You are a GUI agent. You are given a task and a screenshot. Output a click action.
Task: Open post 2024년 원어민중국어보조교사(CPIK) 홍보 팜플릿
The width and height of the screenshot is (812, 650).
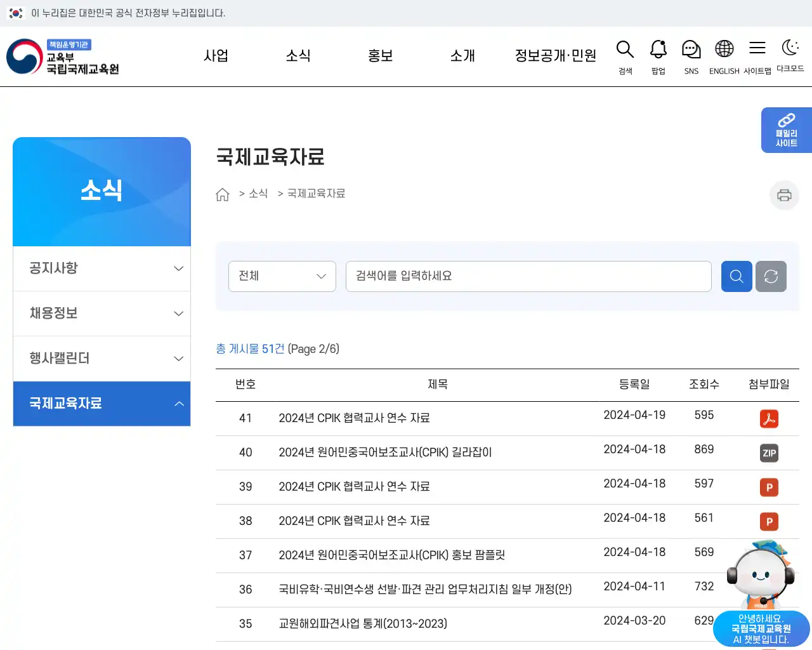(392, 555)
